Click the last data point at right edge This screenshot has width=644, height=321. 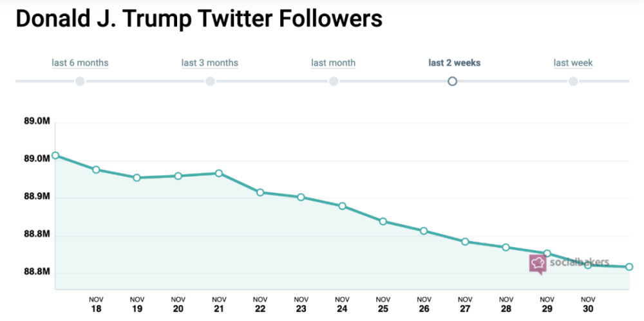pos(629,267)
